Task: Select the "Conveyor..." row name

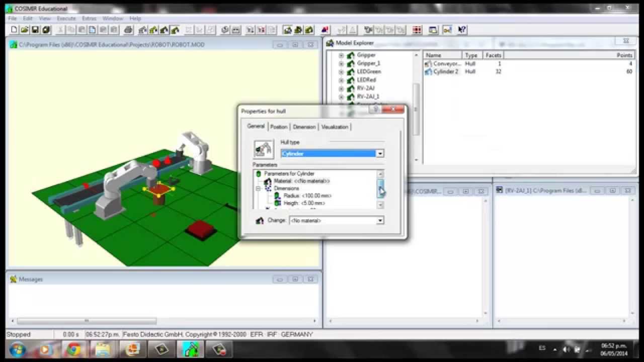Action: (447, 64)
